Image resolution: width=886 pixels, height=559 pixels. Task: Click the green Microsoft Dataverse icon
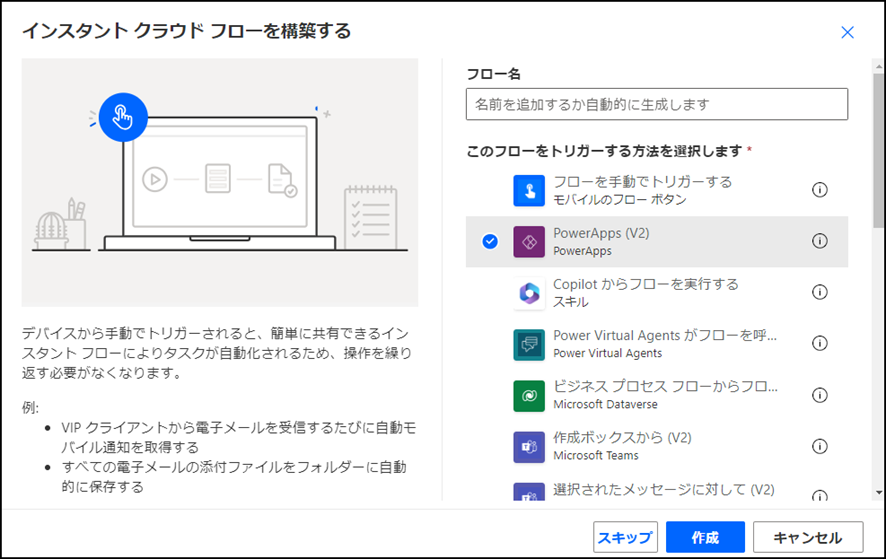pos(529,396)
